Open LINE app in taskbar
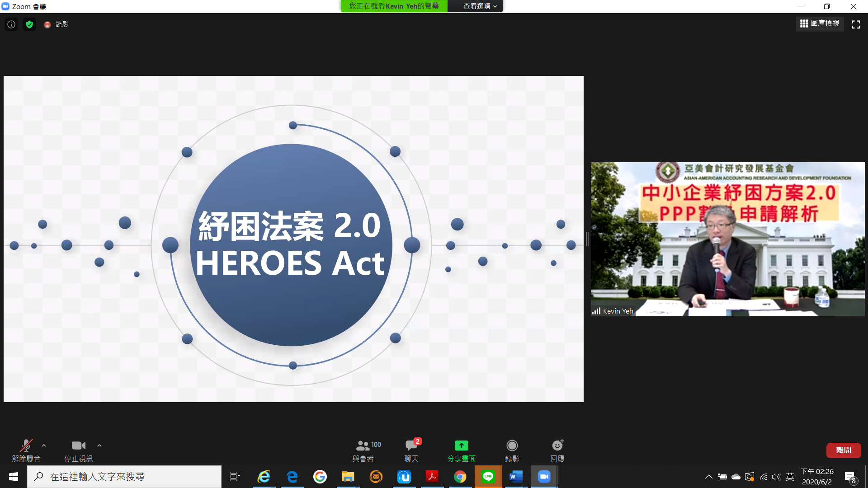 [x=488, y=477]
